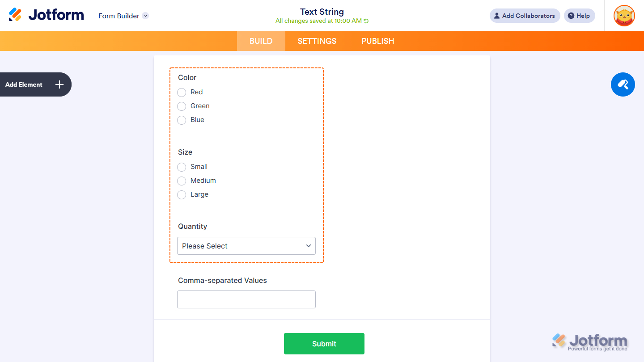Open the Help button

(x=579, y=16)
